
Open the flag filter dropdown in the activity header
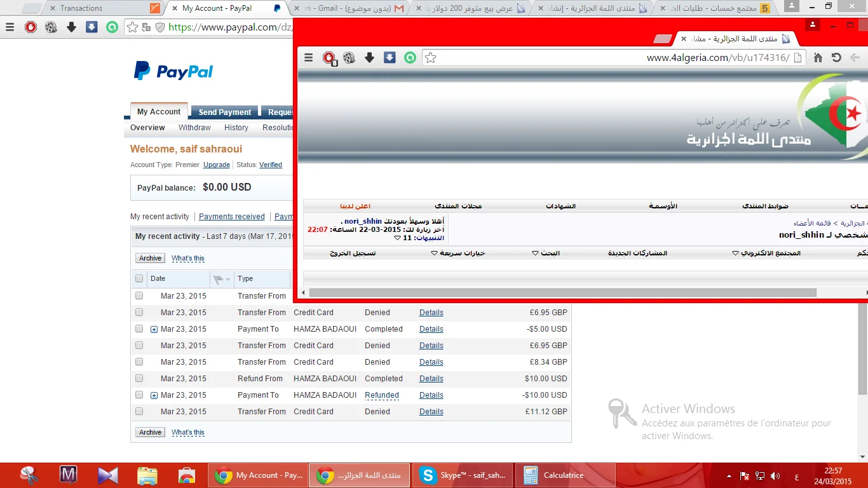coord(222,279)
